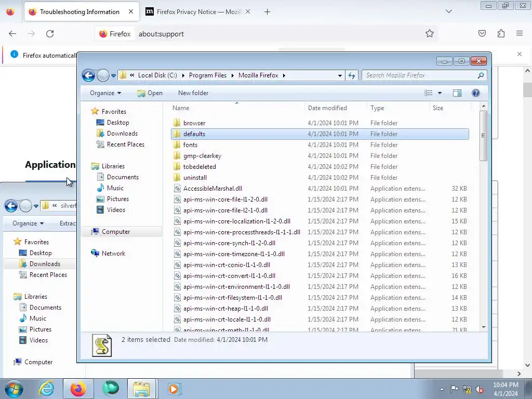Bookmark this page with the star icon
Image resolution: width=532 pixels, height=399 pixels.
430,33
